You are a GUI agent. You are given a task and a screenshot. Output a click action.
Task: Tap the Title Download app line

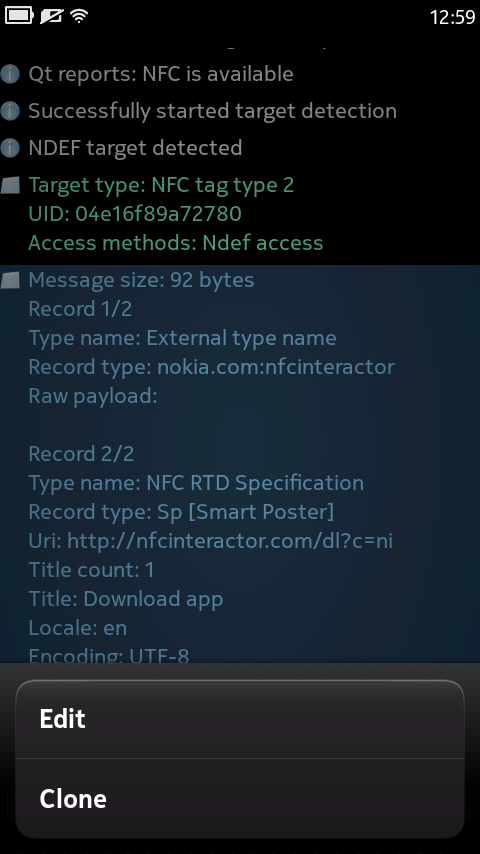point(126,599)
